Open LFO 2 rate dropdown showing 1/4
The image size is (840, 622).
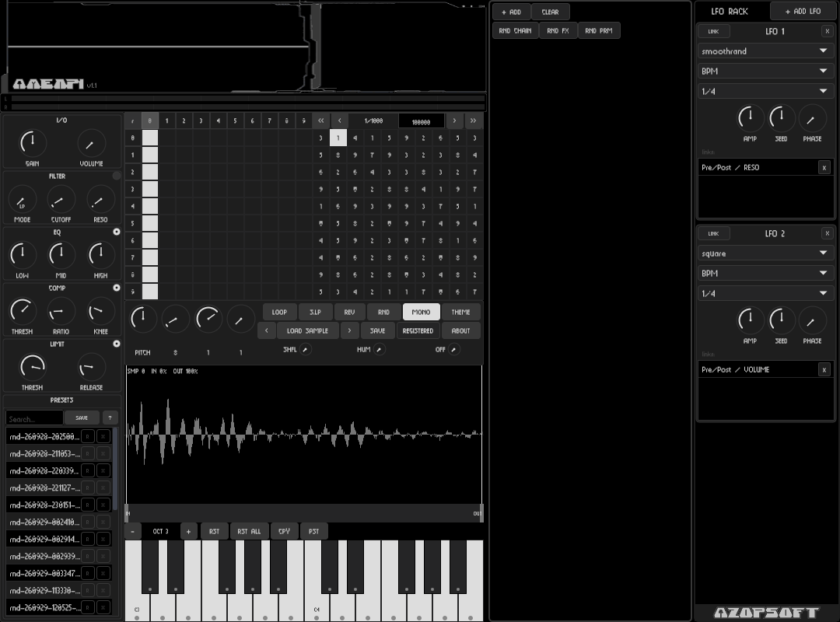pyautogui.click(x=765, y=294)
